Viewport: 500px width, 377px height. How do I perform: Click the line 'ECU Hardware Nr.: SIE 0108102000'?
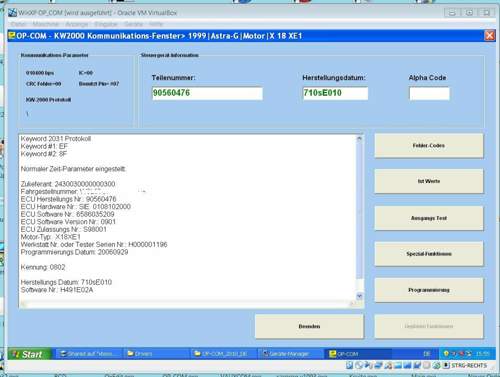[x=76, y=207]
